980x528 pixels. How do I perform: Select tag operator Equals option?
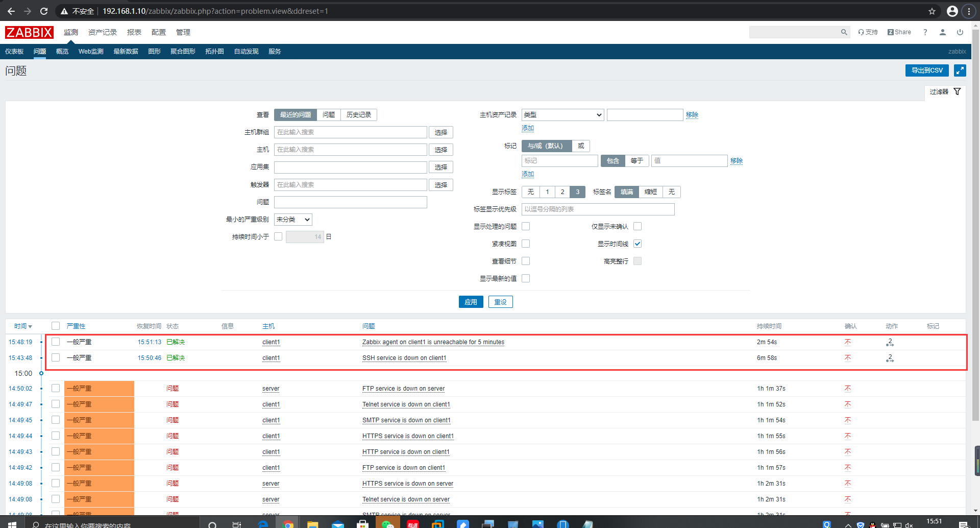click(x=636, y=161)
